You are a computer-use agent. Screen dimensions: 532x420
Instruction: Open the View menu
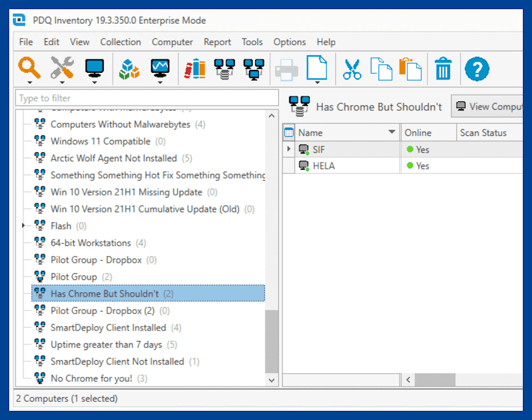point(80,42)
